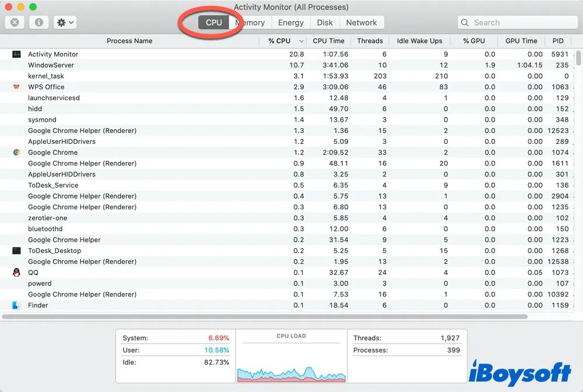Click the vertical scrollbar on the right
The width and height of the screenshot is (583, 392).
578,58
